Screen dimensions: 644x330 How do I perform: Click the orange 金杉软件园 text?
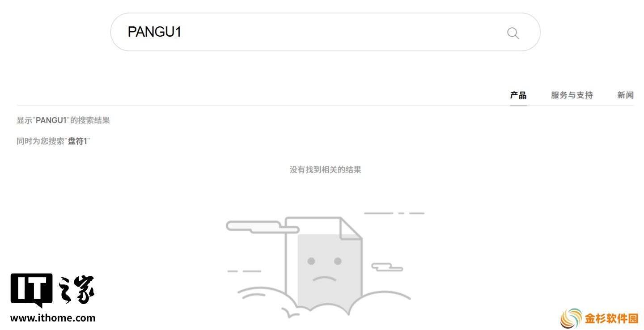coord(611,319)
